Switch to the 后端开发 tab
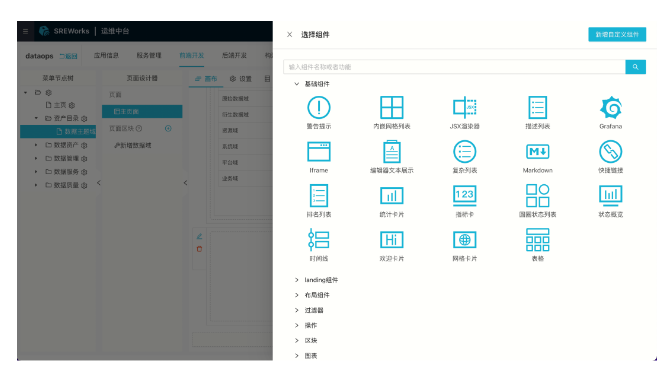Viewport: 670px width, 371px height. pos(234,56)
